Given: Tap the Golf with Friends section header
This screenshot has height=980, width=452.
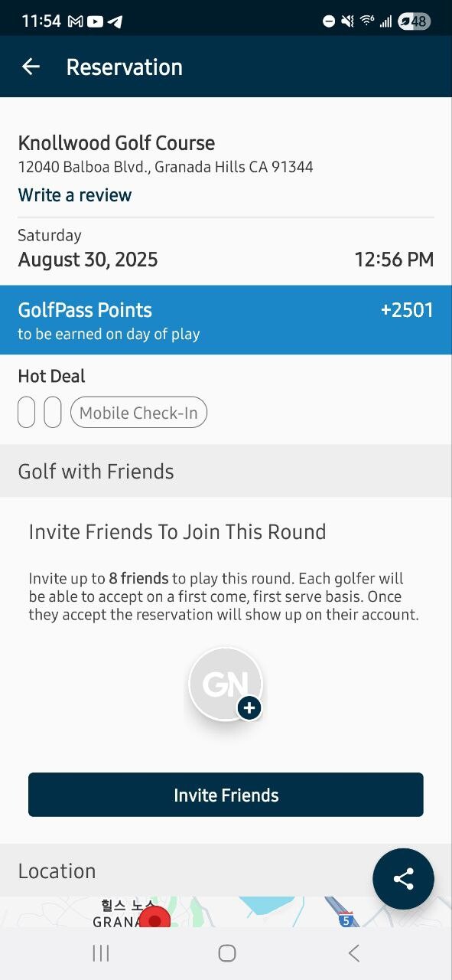Looking at the screenshot, I should click(226, 471).
